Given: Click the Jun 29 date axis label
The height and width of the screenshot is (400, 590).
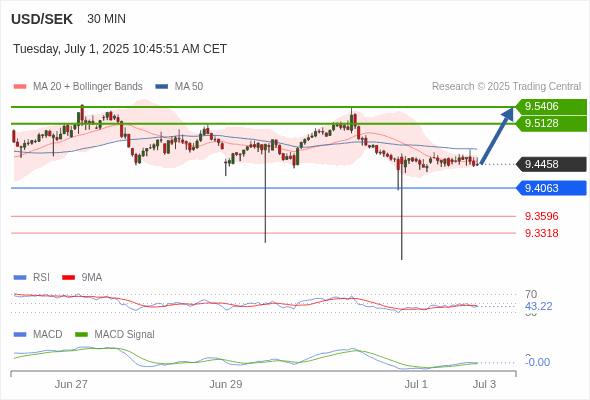Looking at the screenshot, I should pyautogui.click(x=226, y=384).
